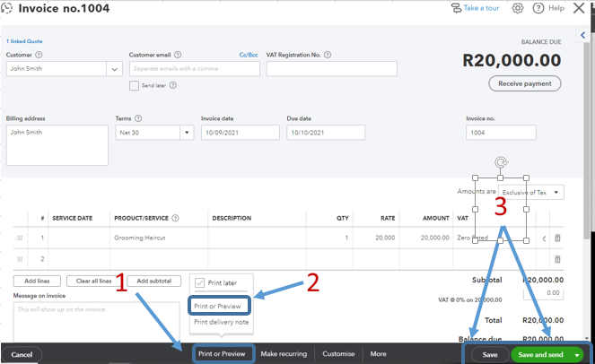Click the help icon next to Customer email

point(178,55)
